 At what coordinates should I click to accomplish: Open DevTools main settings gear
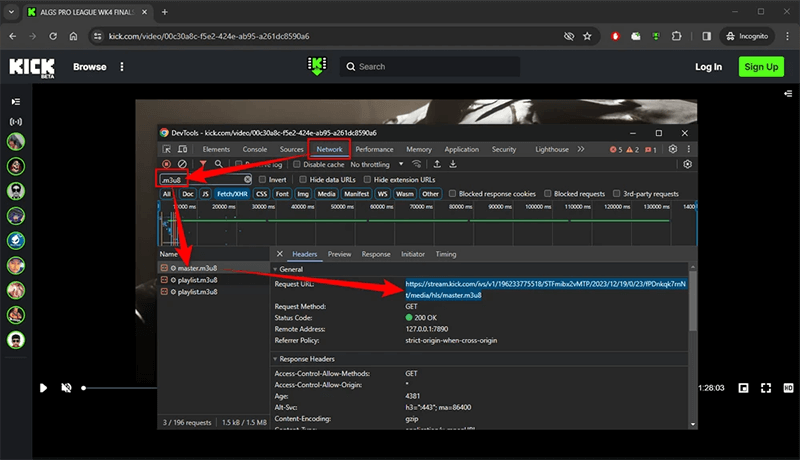673,149
